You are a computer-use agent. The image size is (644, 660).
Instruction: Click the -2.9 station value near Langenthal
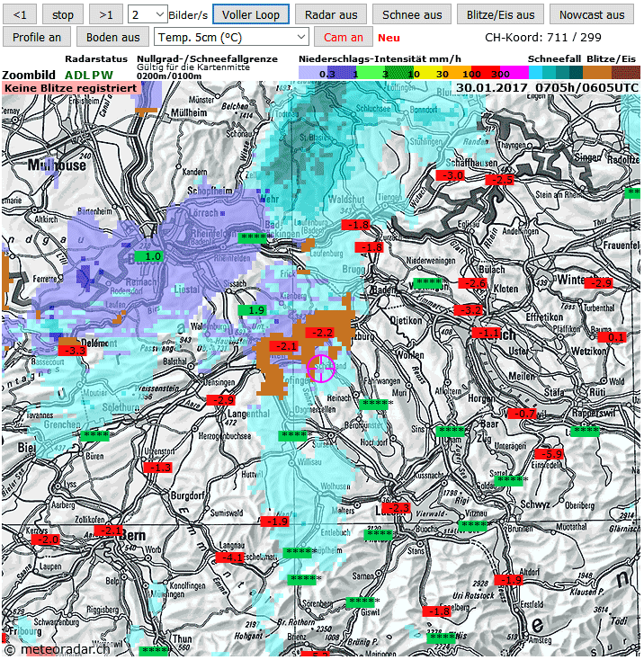pyautogui.click(x=220, y=400)
